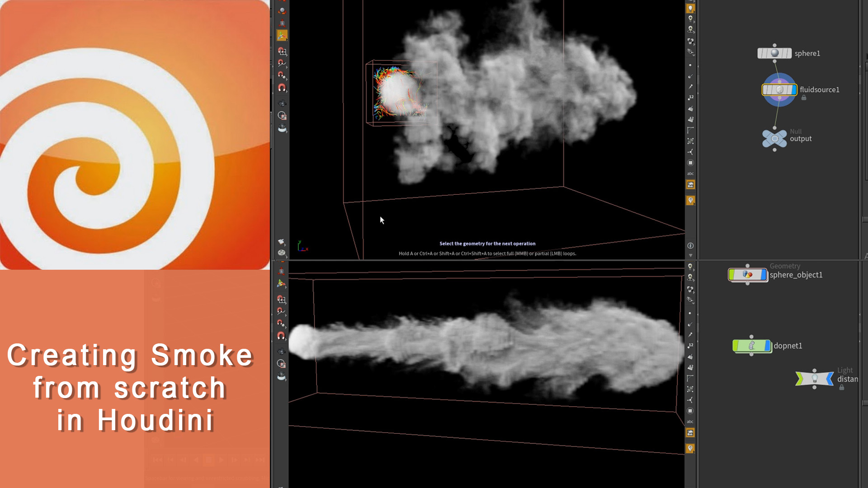Toggle point normals in lower display bar
868x488 pixels.
690,324
